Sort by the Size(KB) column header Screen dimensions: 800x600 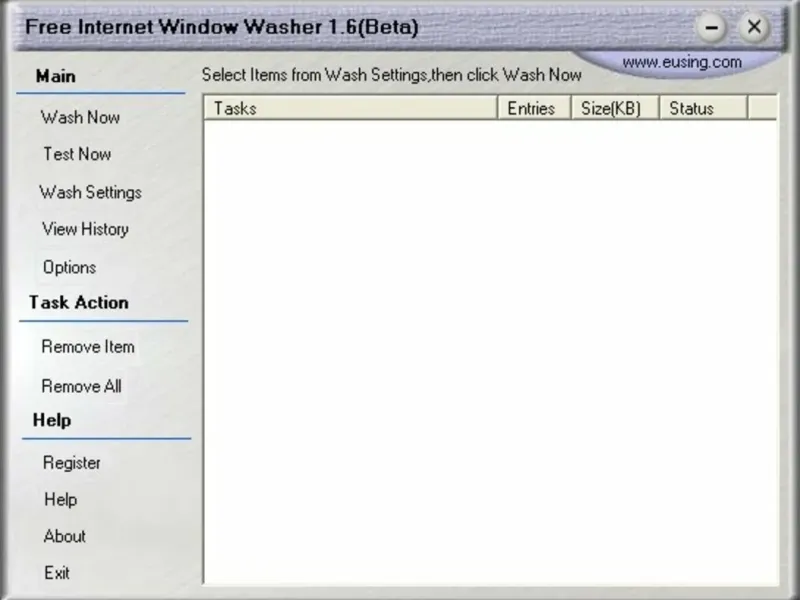click(615, 108)
